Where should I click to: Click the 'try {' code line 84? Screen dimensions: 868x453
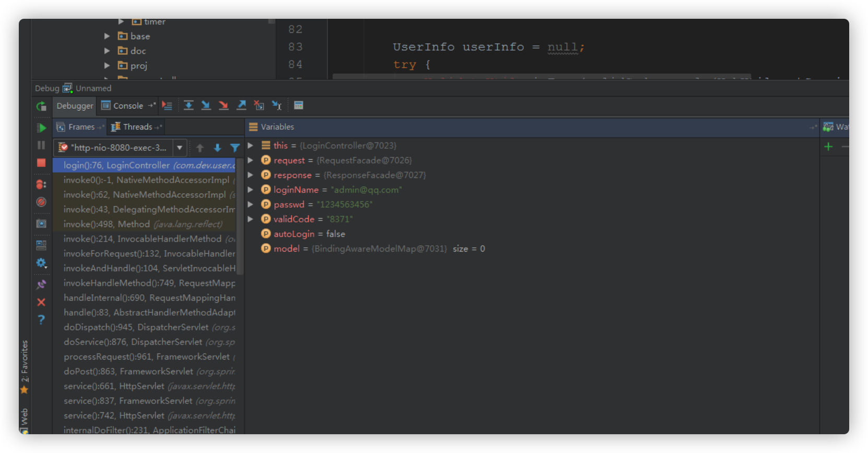pos(412,65)
